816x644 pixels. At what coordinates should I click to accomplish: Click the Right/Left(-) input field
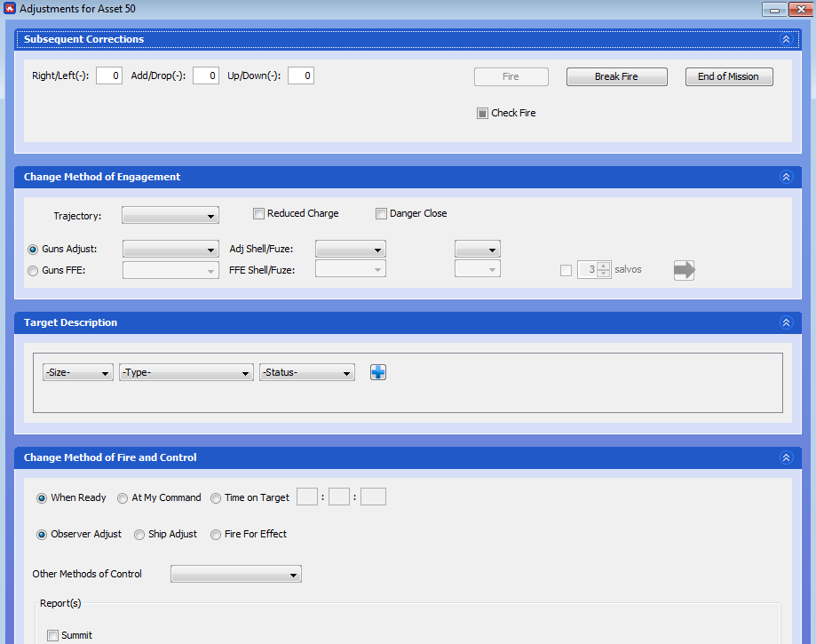click(x=109, y=76)
